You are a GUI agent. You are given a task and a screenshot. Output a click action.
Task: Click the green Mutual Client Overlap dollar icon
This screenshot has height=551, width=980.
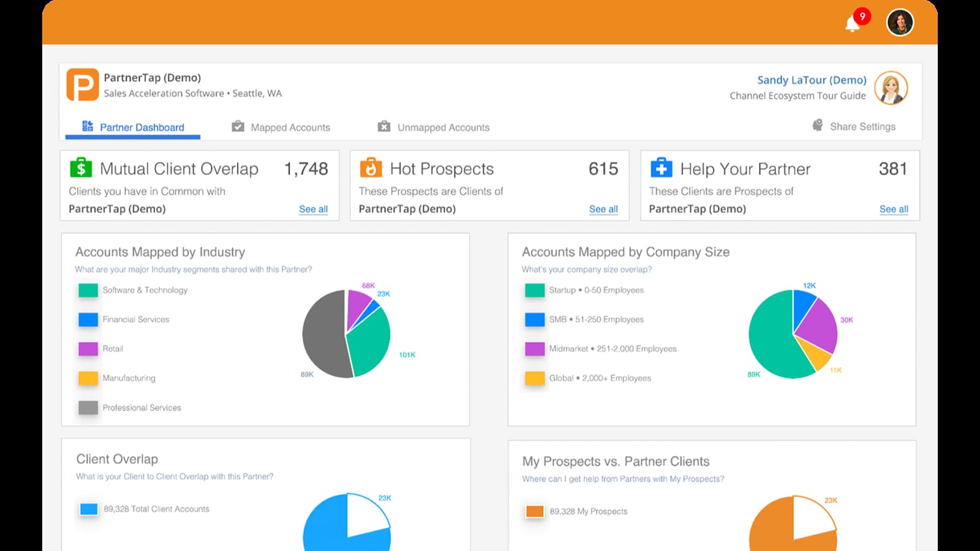(x=81, y=168)
